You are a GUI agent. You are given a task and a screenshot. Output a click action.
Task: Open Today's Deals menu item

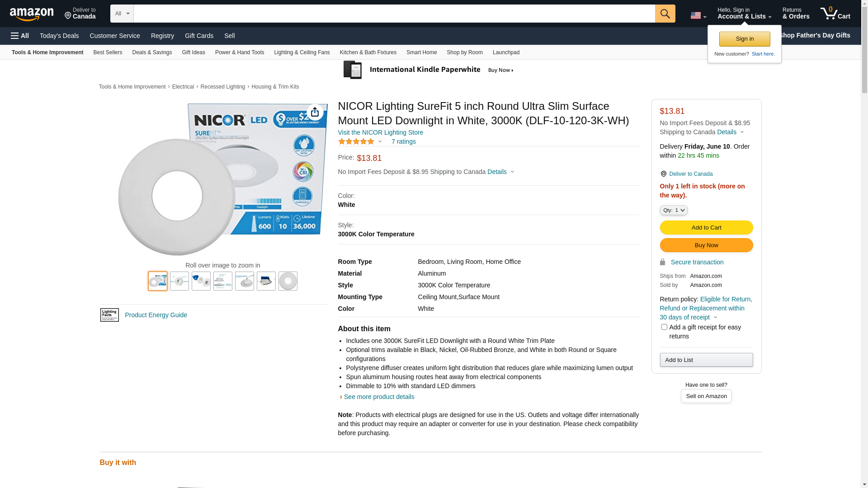[59, 36]
